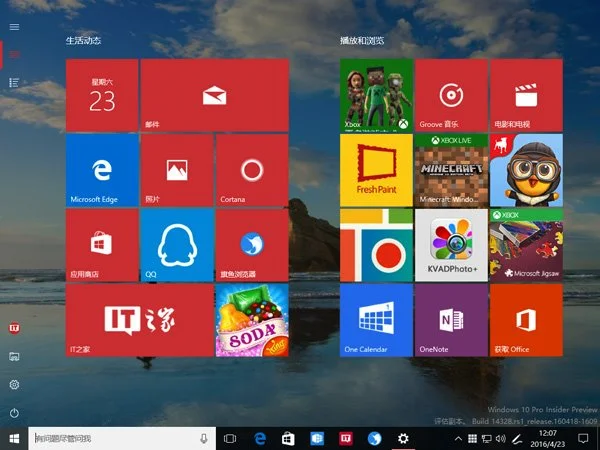Open Settings gear on taskbar
Screen dimensions: 600x450
[403, 439]
